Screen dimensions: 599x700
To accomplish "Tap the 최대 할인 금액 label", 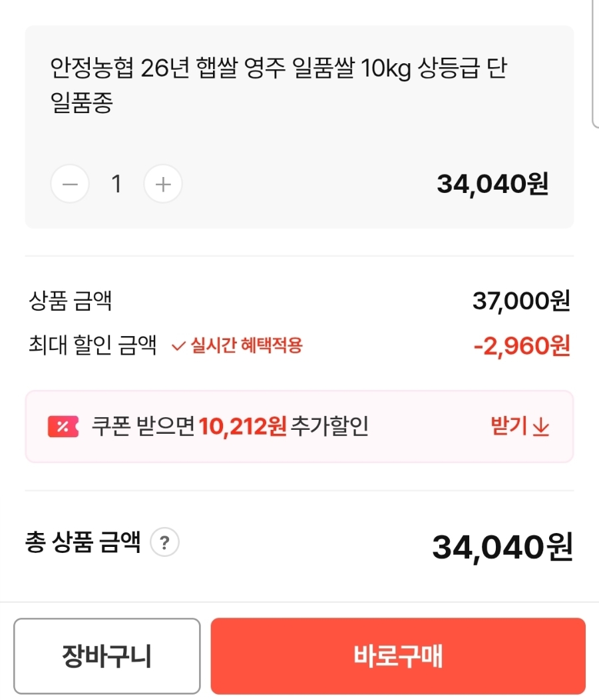I will (x=93, y=345).
